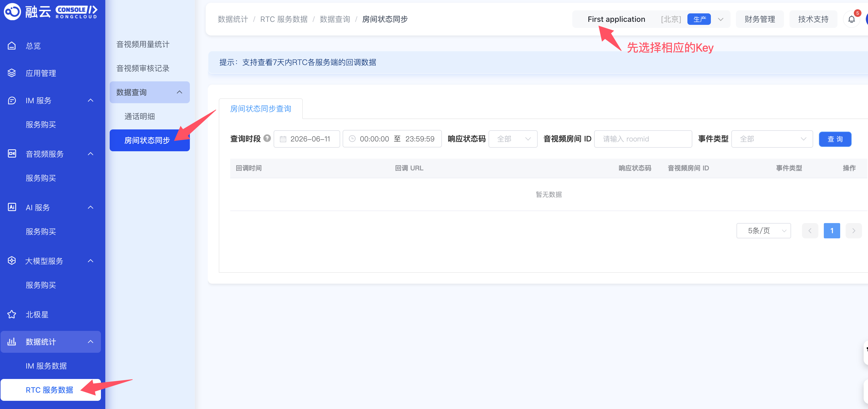Collapse the 音视频服务 section chevron
The height and width of the screenshot is (409, 868).
pyautogui.click(x=90, y=154)
